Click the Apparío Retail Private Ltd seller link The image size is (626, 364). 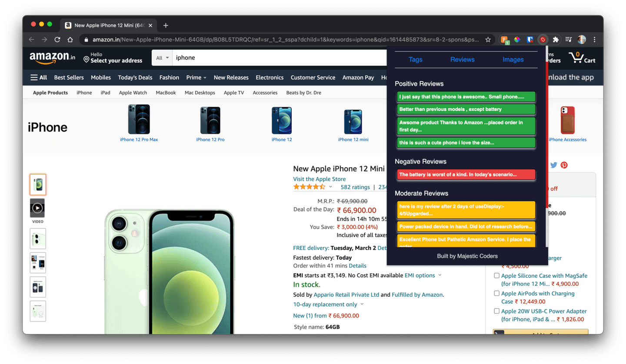[x=346, y=295]
